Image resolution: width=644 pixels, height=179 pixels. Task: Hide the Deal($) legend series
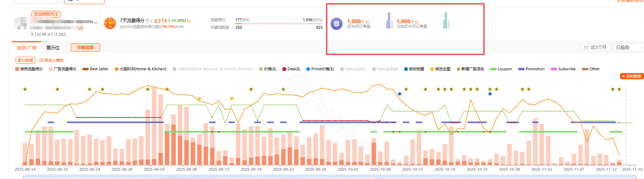(x=291, y=69)
